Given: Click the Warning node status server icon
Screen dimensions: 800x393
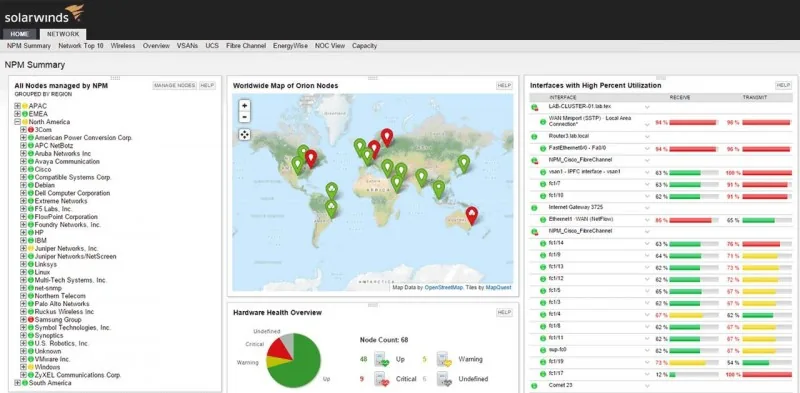Looking at the screenshot, I should (444, 359).
